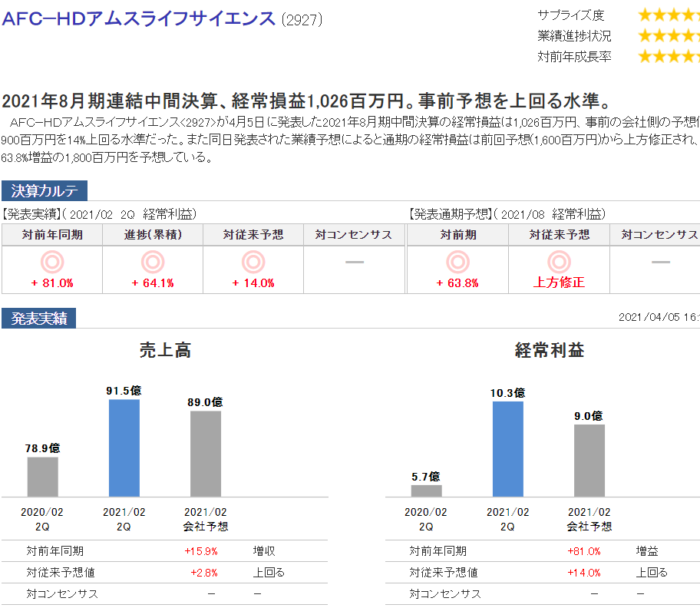The width and height of the screenshot is (700, 608).
Task: Click +81.0% in 経常利益 bottom table
Action: click(x=584, y=551)
